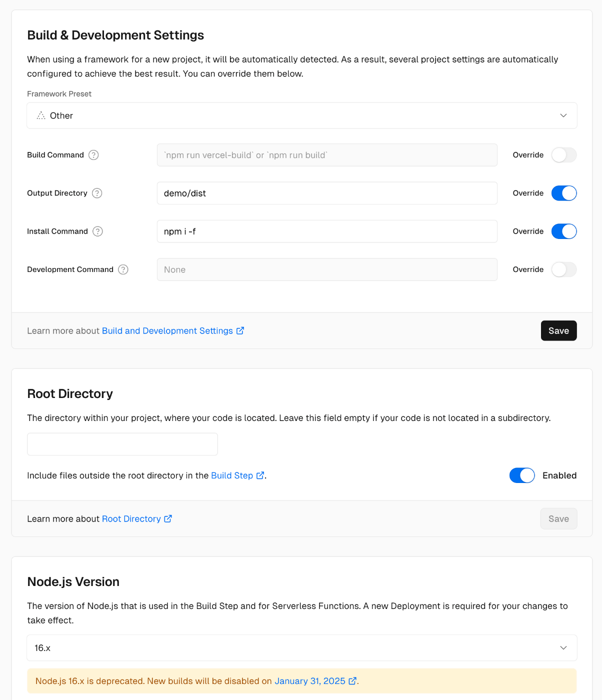
Task: Click the Framework Preset triangle icon
Action: pyautogui.click(x=41, y=115)
